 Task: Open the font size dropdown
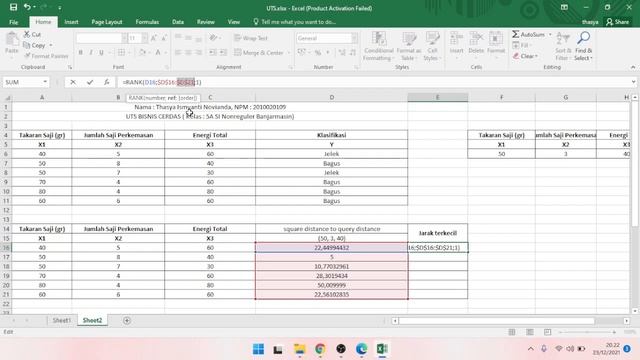[x=144, y=38]
